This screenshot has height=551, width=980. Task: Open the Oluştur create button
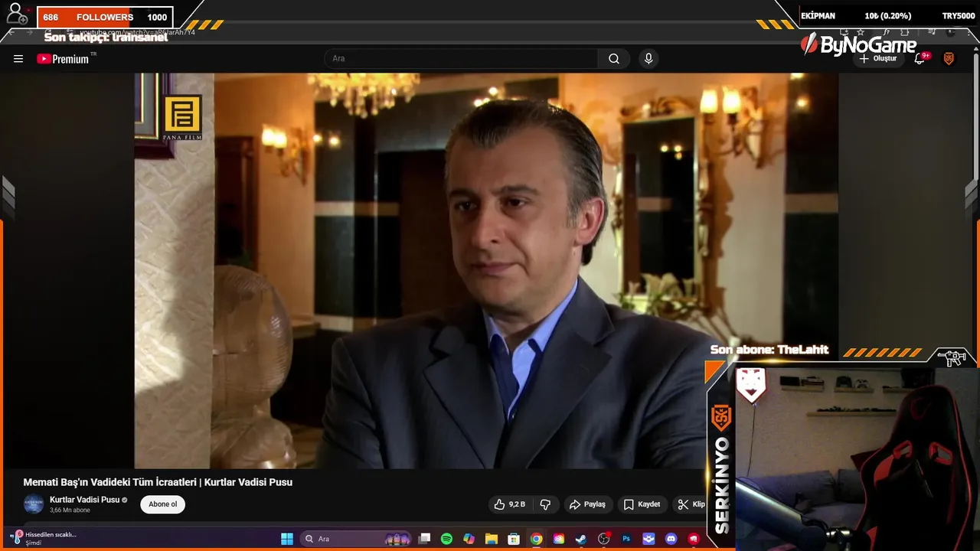pyautogui.click(x=877, y=59)
